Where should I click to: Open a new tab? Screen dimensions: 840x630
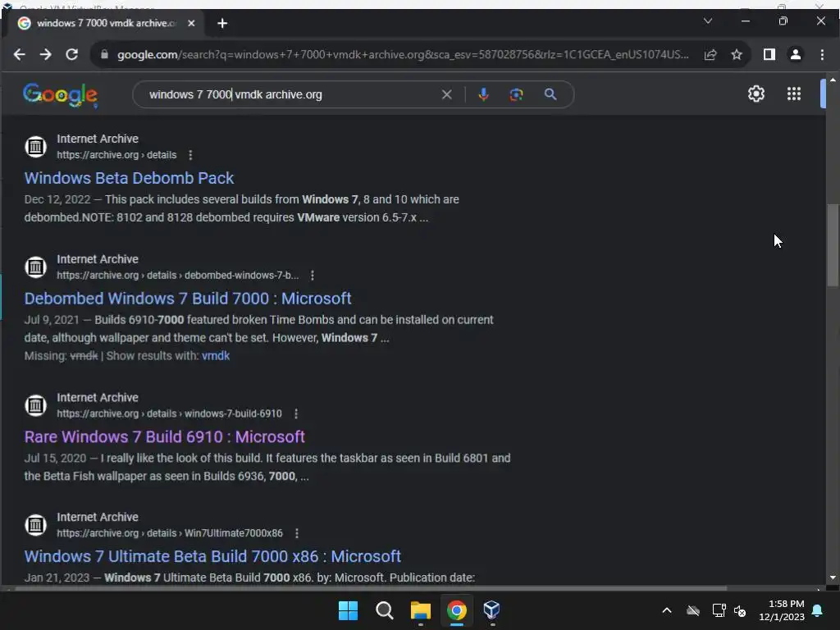tap(222, 24)
